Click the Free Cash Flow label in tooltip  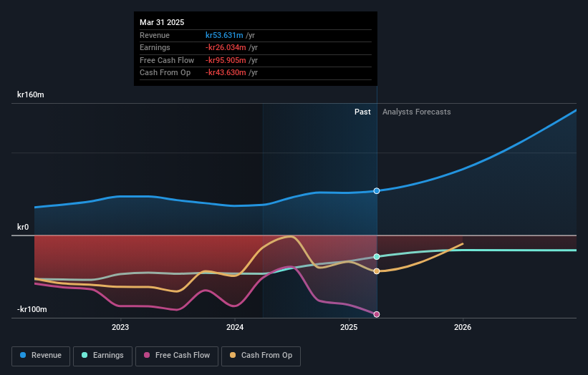[167, 60]
